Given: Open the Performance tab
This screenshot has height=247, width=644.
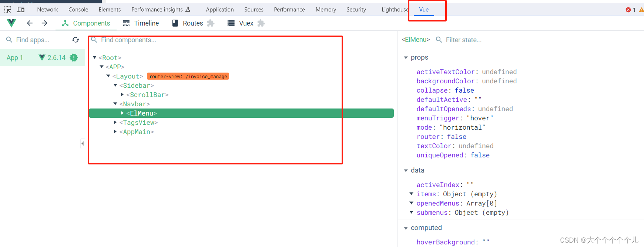Looking at the screenshot, I should coord(289,10).
